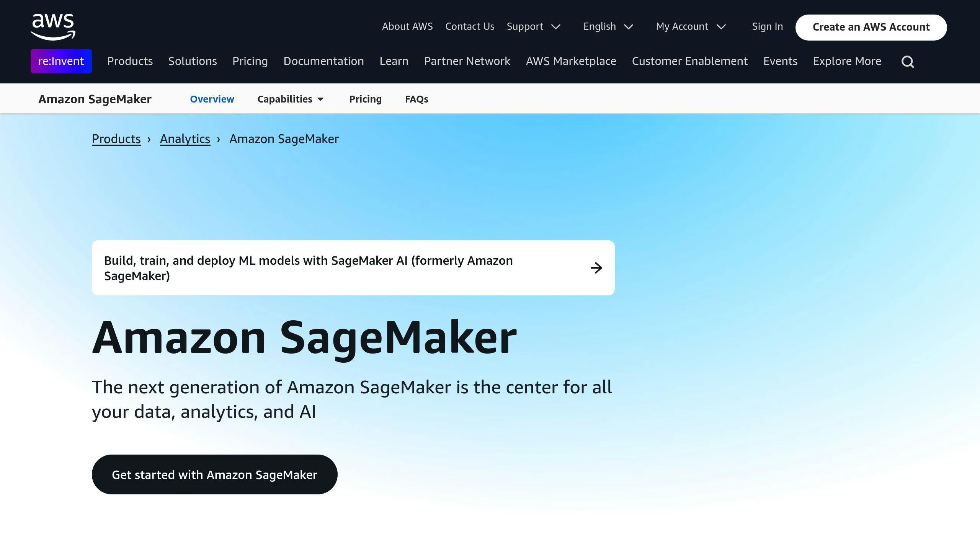Click Amazon SageMaker breadcrumb text
Screen dimensions: 980x551
[284, 139]
